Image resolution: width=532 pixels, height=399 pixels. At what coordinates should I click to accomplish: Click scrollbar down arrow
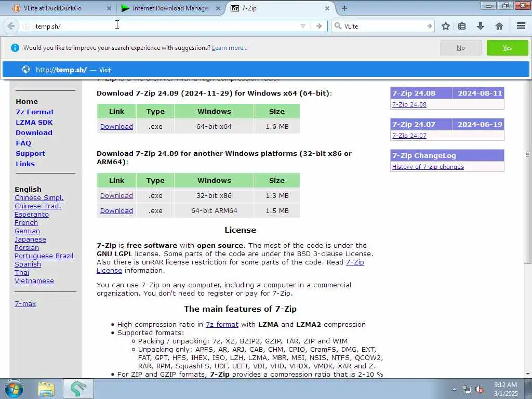(x=528, y=374)
